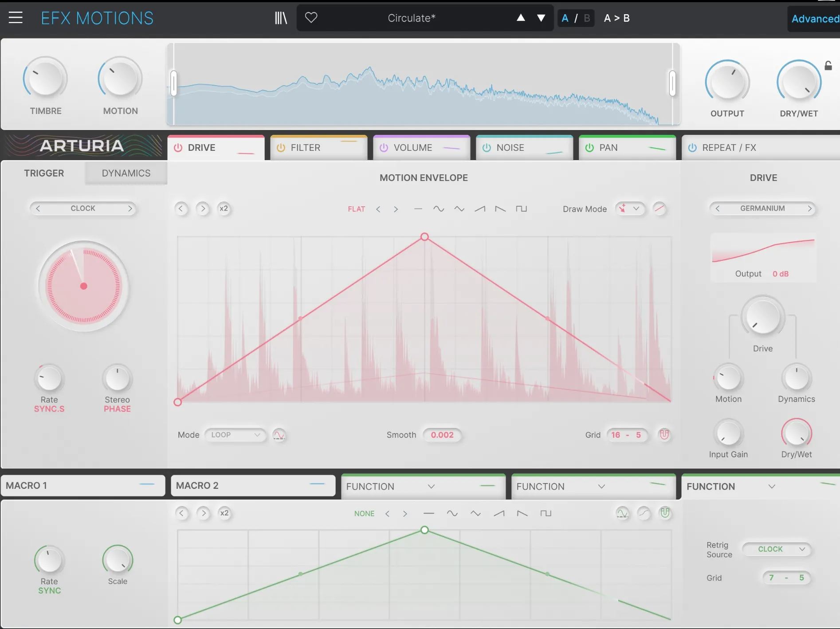Click the line draw mode pencil icon
The image size is (840, 629).
[659, 208]
